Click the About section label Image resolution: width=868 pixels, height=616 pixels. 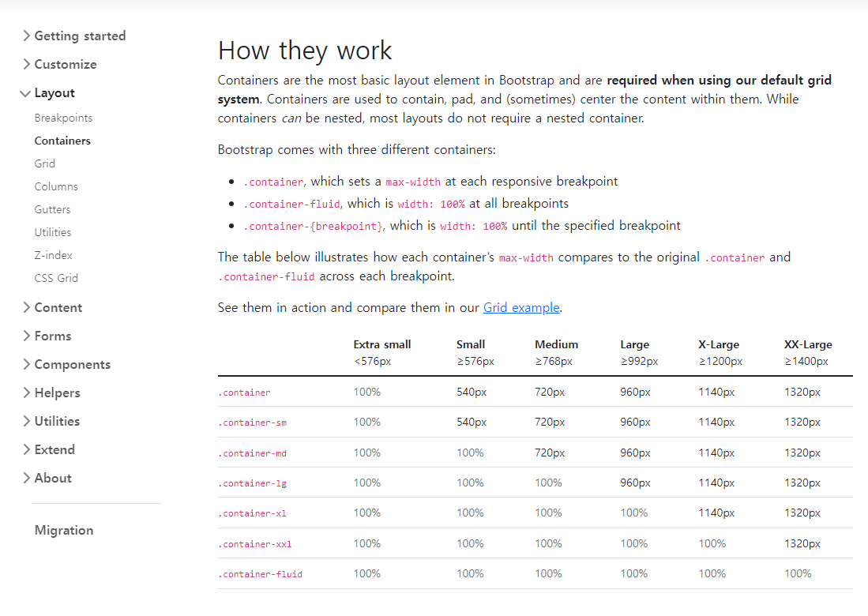(53, 478)
